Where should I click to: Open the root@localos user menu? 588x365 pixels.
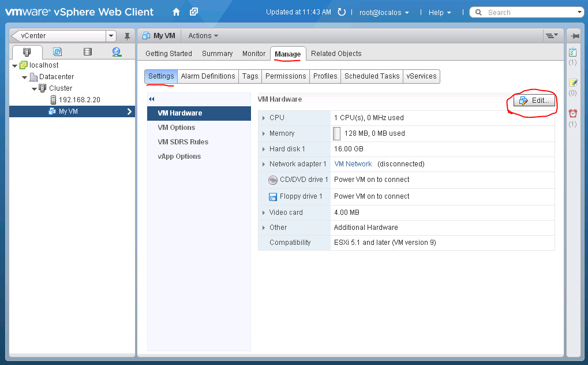[384, 12]
